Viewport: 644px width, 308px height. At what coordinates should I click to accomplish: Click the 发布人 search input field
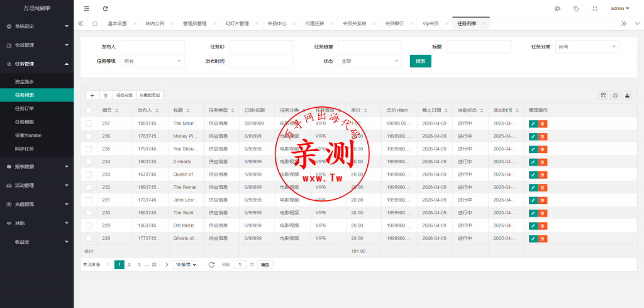[x=153, y=47]
